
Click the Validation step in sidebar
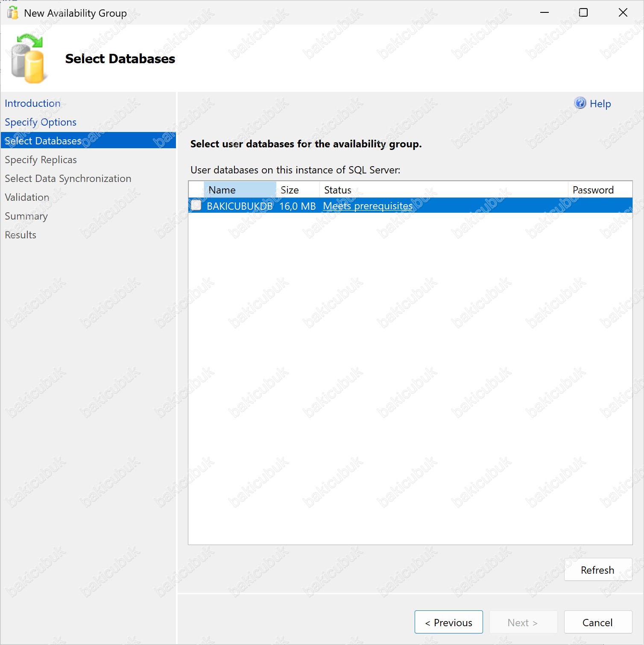(27, 197)
